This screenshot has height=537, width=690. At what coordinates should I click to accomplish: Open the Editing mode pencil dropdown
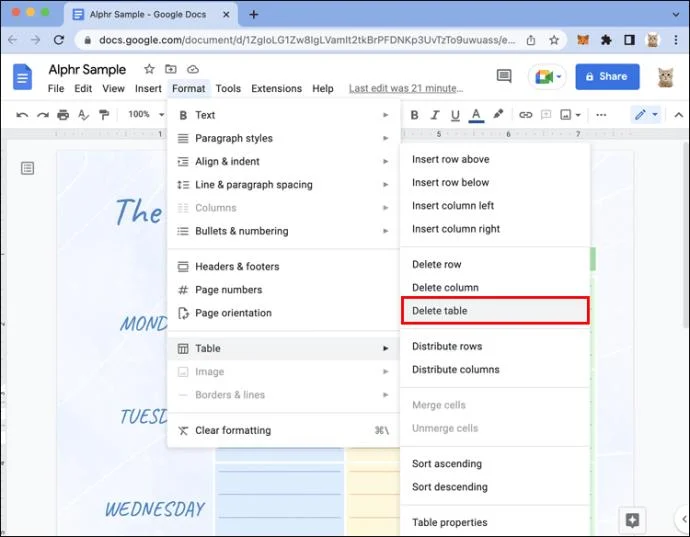click(x=646, y=114)
